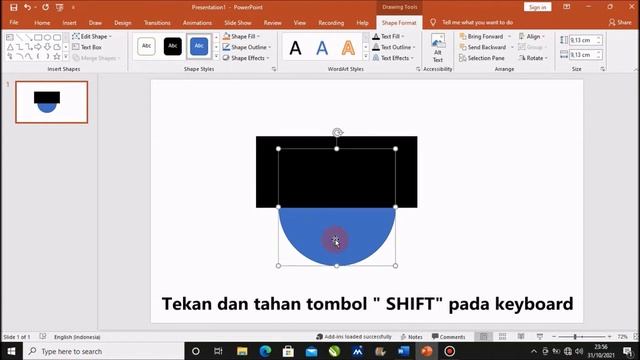Open the Shape Fill dropdown
640x360 pixels.
[x=242, y=37]
